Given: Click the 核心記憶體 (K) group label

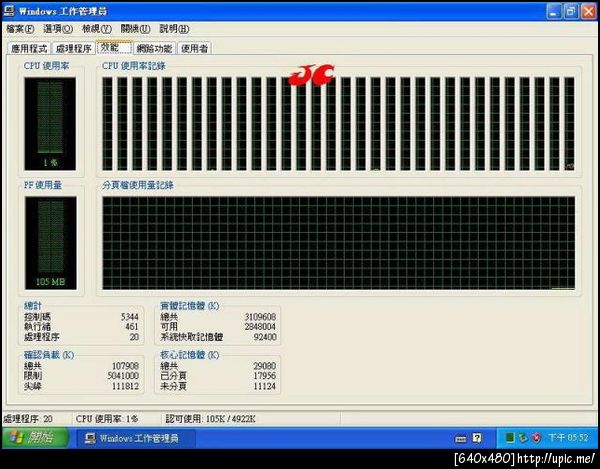Looking at the screenshot, I should click(189, 355).
